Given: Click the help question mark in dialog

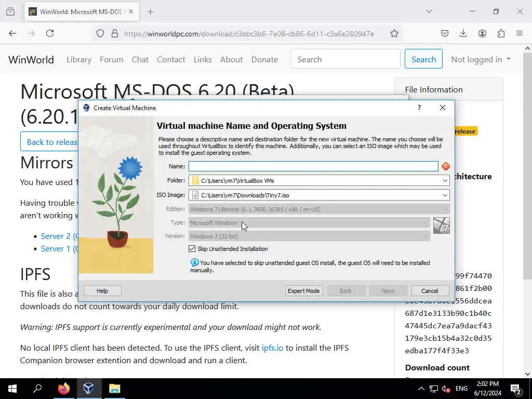Looking at the screenshot, I should [419, 108].
